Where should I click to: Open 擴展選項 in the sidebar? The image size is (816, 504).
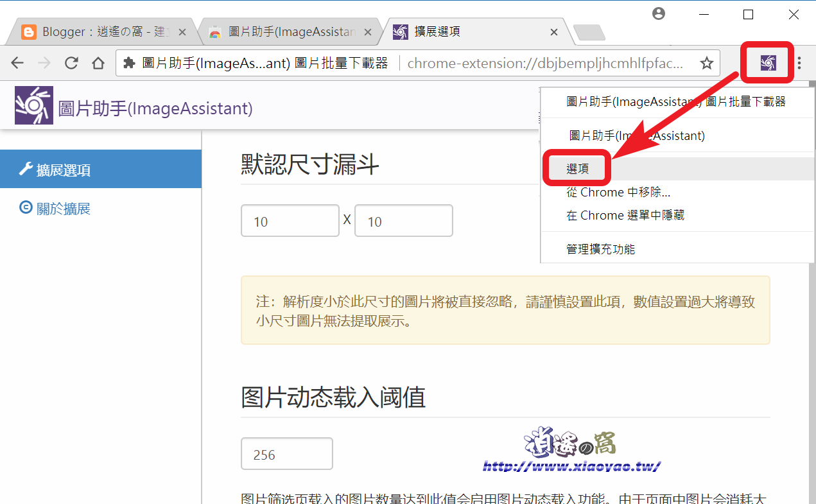point(101,169)
